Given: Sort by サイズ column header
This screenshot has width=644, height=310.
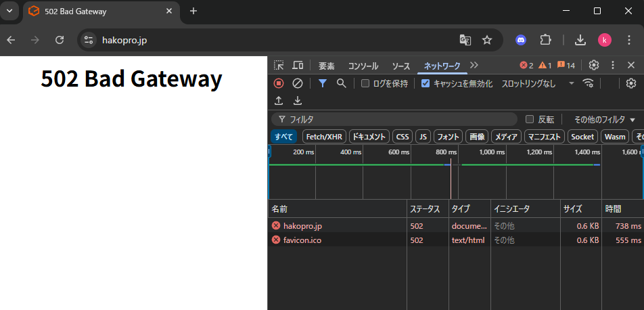Looking at the screenshot, I should coord(580,209).
